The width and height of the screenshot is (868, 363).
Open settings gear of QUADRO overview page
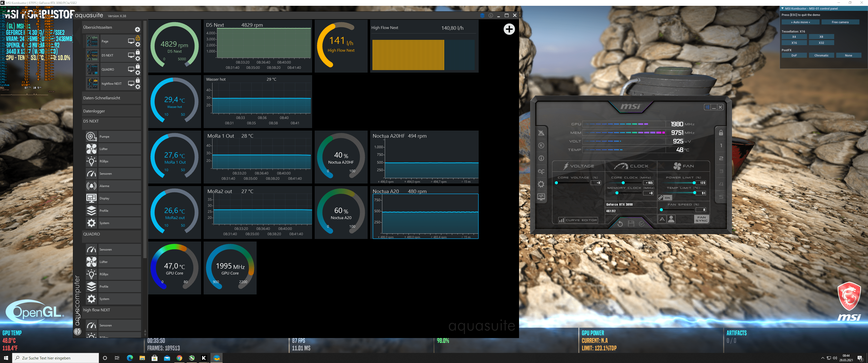click(x=138, y=73)
